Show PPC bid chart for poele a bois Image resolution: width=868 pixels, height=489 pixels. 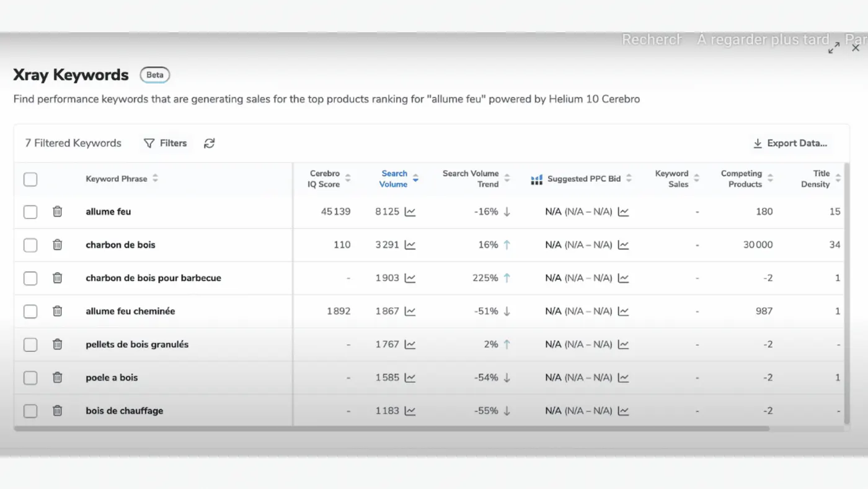click(x=623, y=377)
